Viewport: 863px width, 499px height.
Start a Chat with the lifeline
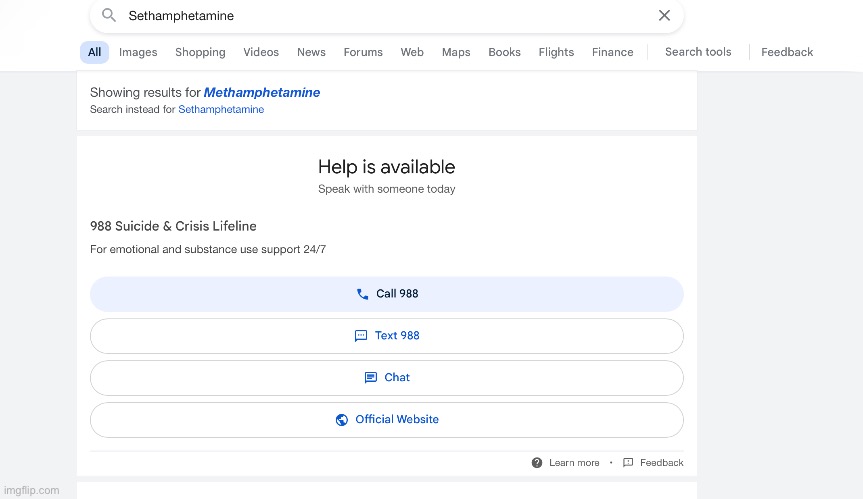point(387,378)
